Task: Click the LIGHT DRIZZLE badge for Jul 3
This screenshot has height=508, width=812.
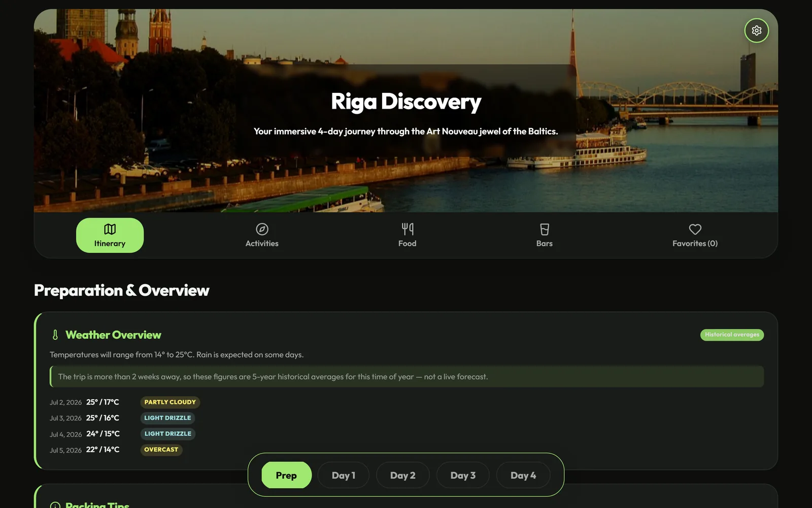Action: [167, 418]
